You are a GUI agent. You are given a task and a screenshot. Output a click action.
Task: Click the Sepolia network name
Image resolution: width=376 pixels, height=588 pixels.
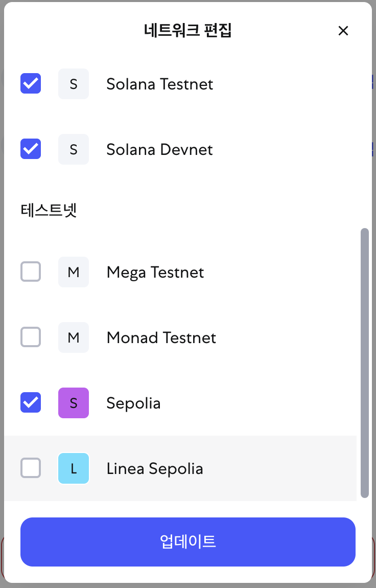[x=133, y=403]
